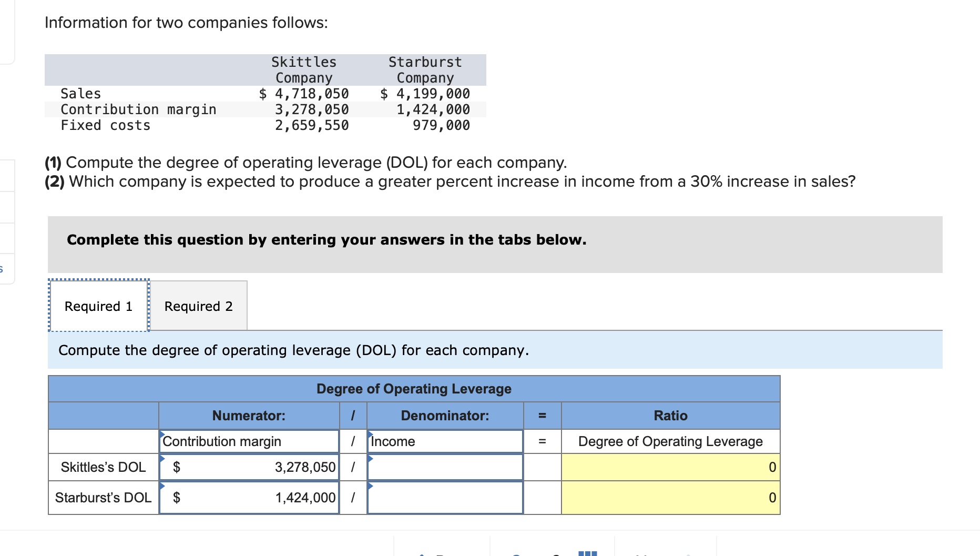
Task: Click Skittles fixed costs 2,659,550
Action: 312,125
